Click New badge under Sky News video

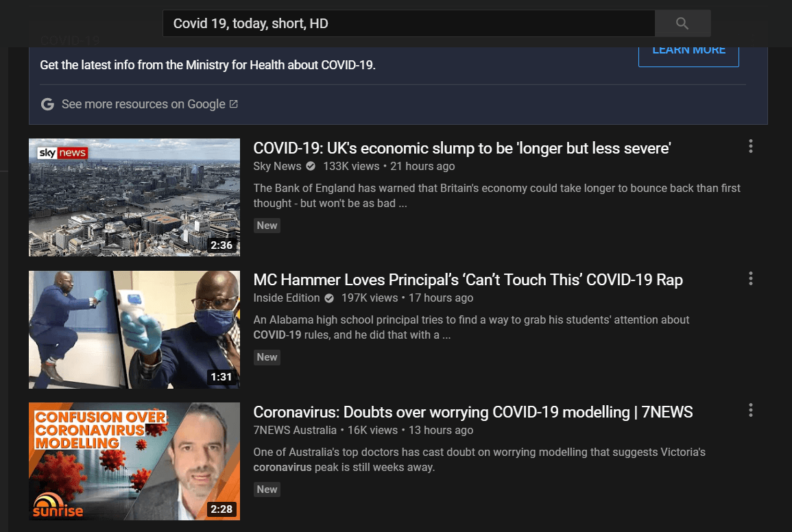267,226
